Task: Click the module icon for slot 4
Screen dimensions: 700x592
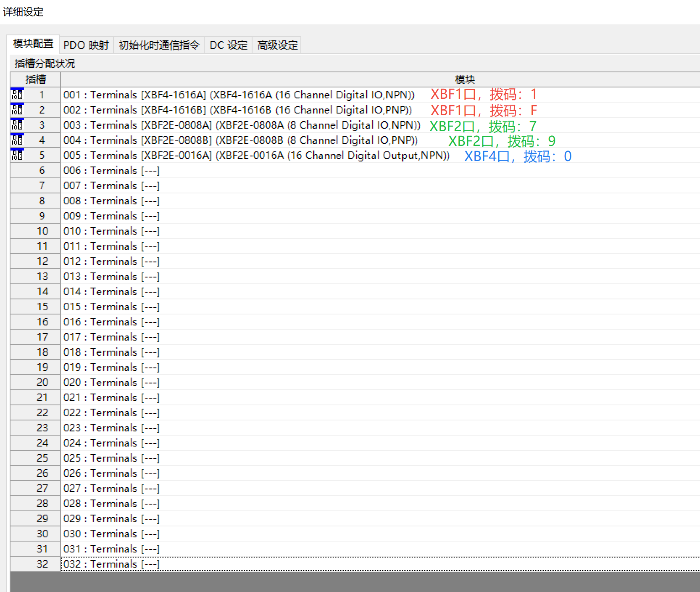Action: pos(17,140)
